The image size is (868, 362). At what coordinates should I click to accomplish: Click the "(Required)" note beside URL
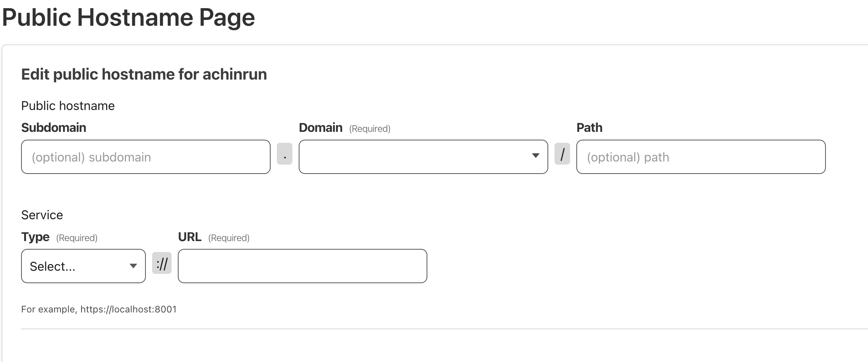tap(229, 238)
